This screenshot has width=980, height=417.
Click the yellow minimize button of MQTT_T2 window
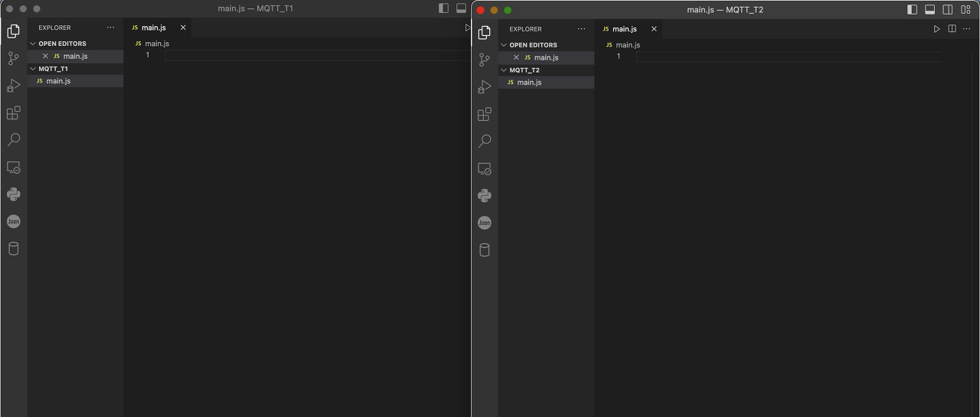coord(494,10)
